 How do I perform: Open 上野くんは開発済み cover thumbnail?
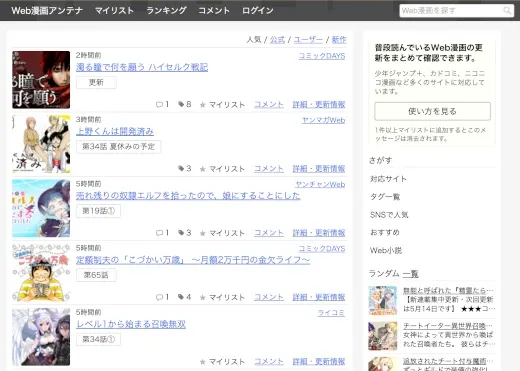pos(41,144)
